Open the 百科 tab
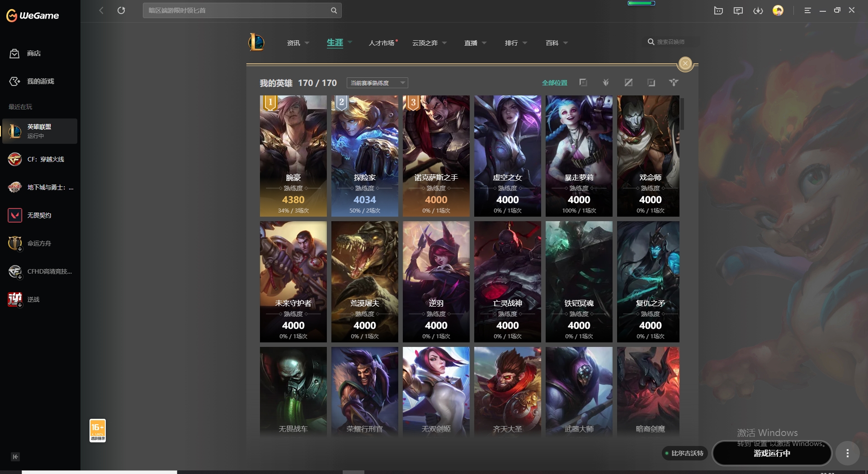The image size is (868, 474). click(x=552, y=43)
